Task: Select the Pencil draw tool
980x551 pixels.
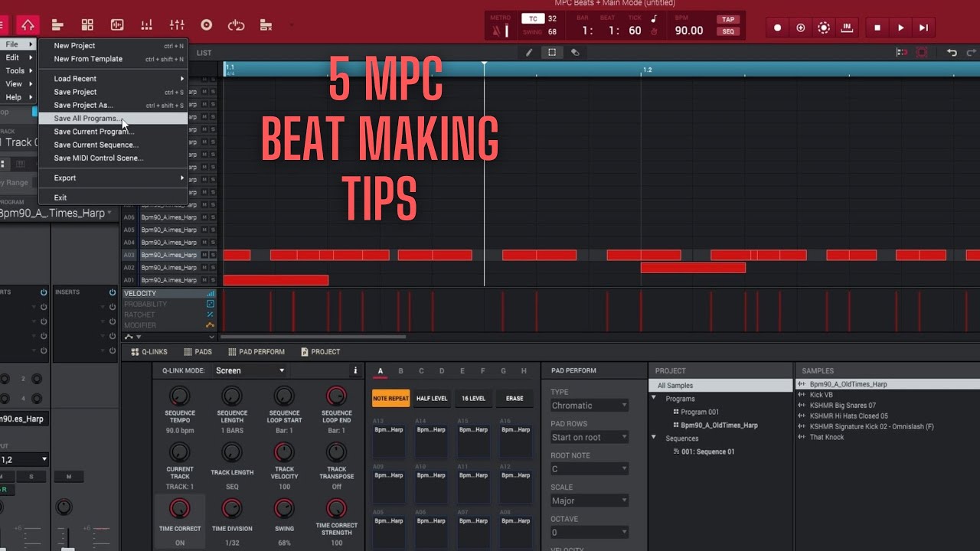Action: [x=528, y=53]
